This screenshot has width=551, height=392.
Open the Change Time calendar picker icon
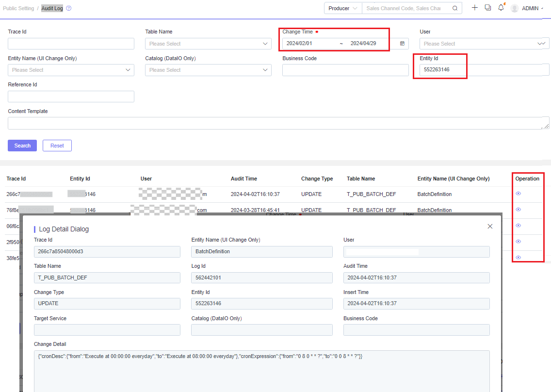tap(402, 44)
